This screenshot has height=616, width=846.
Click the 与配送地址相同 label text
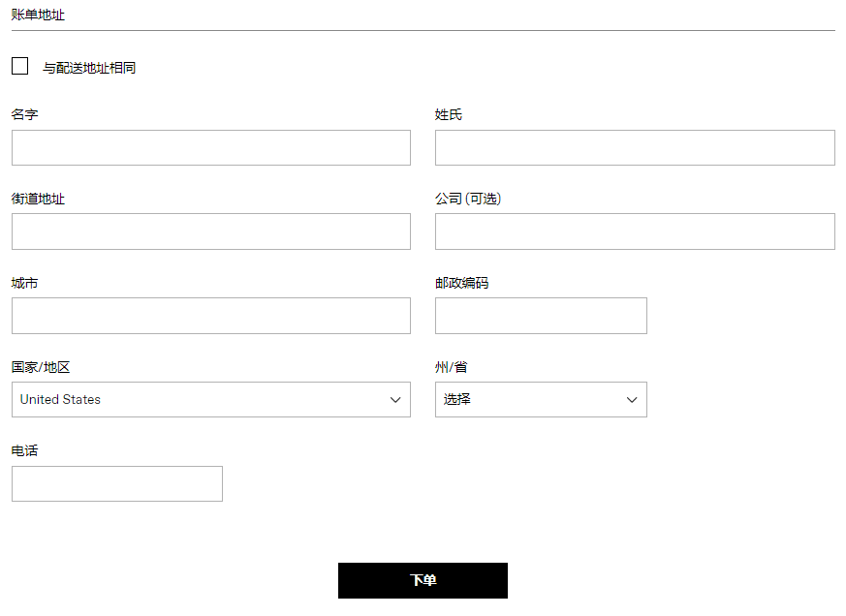[88, 67]
